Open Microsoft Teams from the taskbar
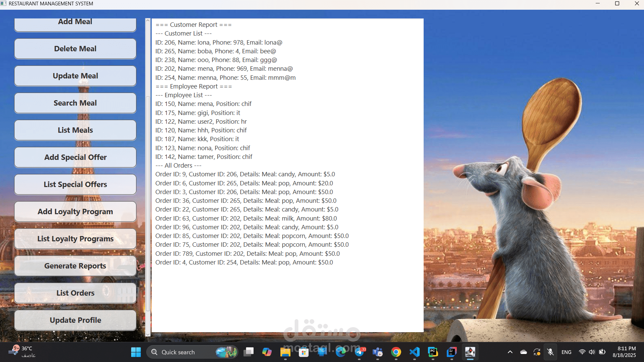Screen dimensions: 644x362 [378, 352]
